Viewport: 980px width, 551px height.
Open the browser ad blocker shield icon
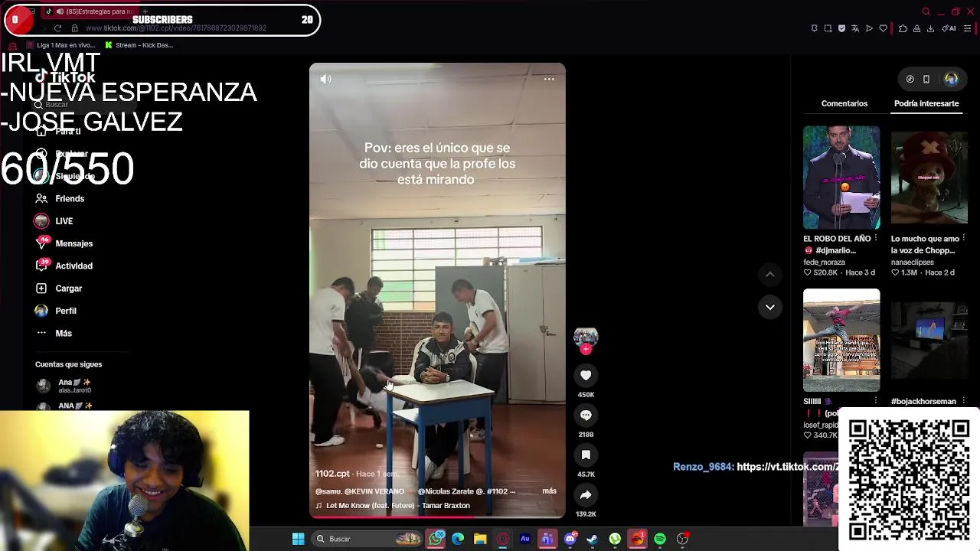(x=841, y=28)
